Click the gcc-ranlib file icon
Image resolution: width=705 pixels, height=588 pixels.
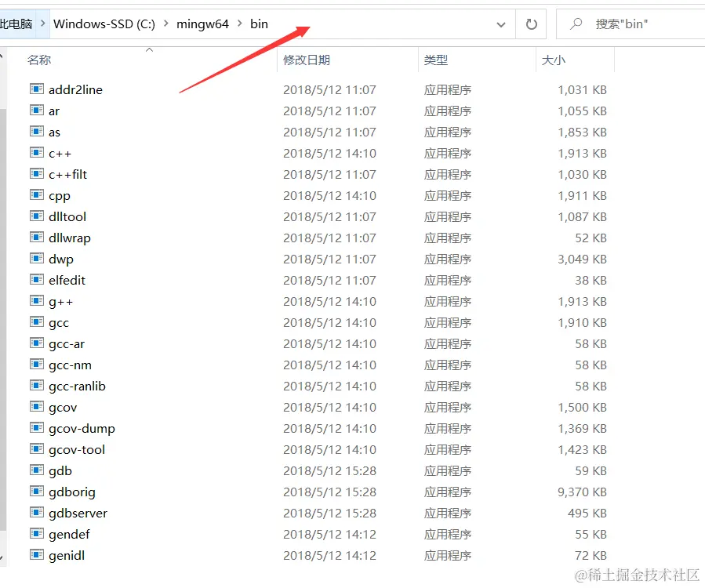click(36, 386)
